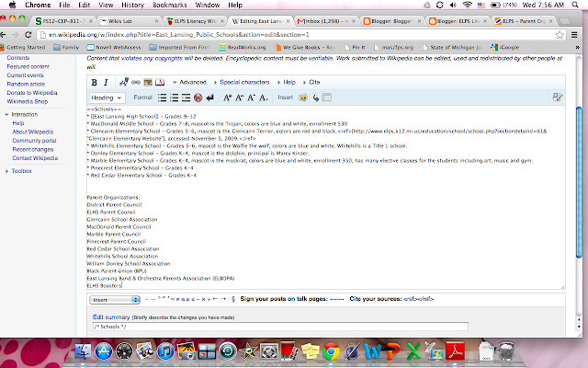
Task: Insert ref tags from Cite your sources
Action: click(x=419, y=299)
